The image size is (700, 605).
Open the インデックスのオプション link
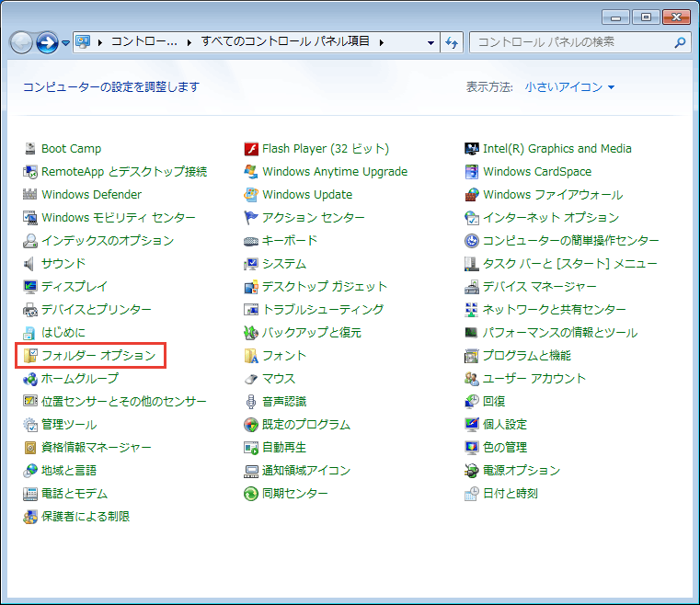108,241
